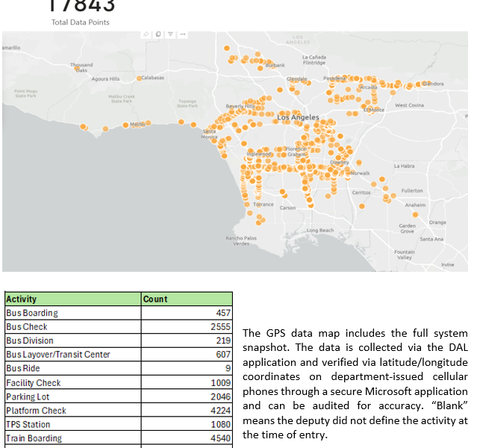Click the Activity column header
The height and width of the screenshot is (448, 480).
click(x=21, y=299)
